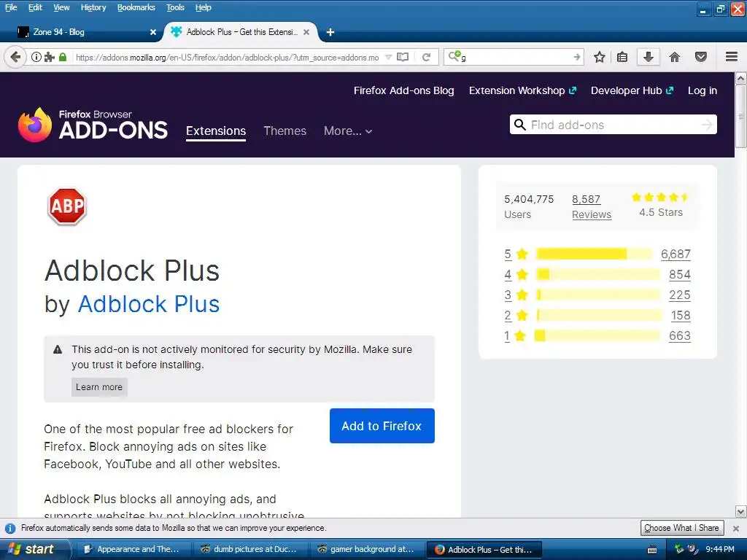Click the magnifier icon in Find add-ons box
The width and height of the screenshot is (747, 560).
click(x=519, y=125)
